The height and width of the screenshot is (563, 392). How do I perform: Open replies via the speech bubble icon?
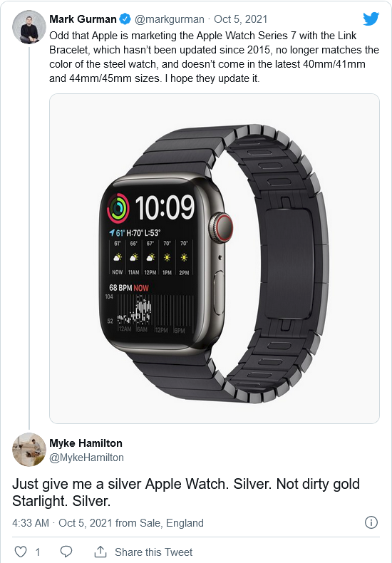tap(66, 552)
